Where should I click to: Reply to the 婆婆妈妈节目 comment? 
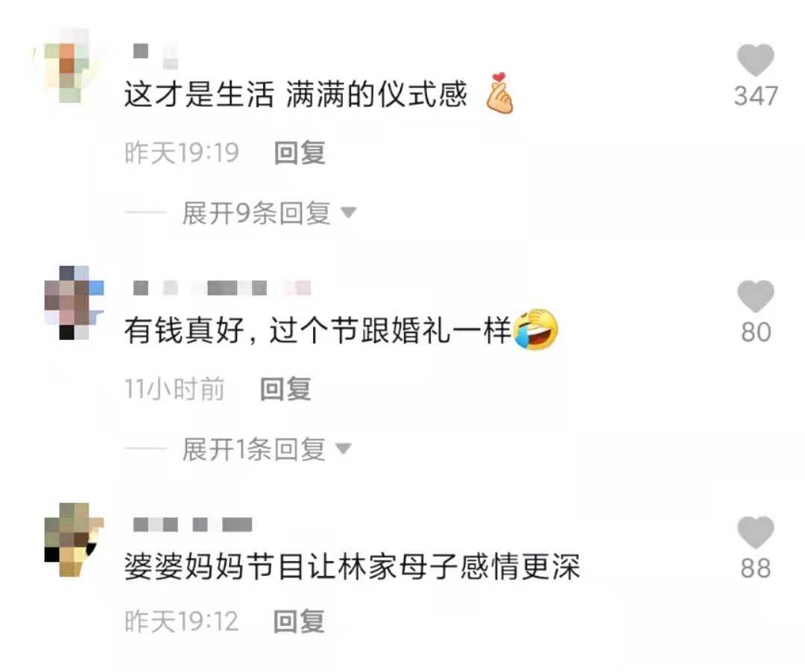tap(299, 622)
